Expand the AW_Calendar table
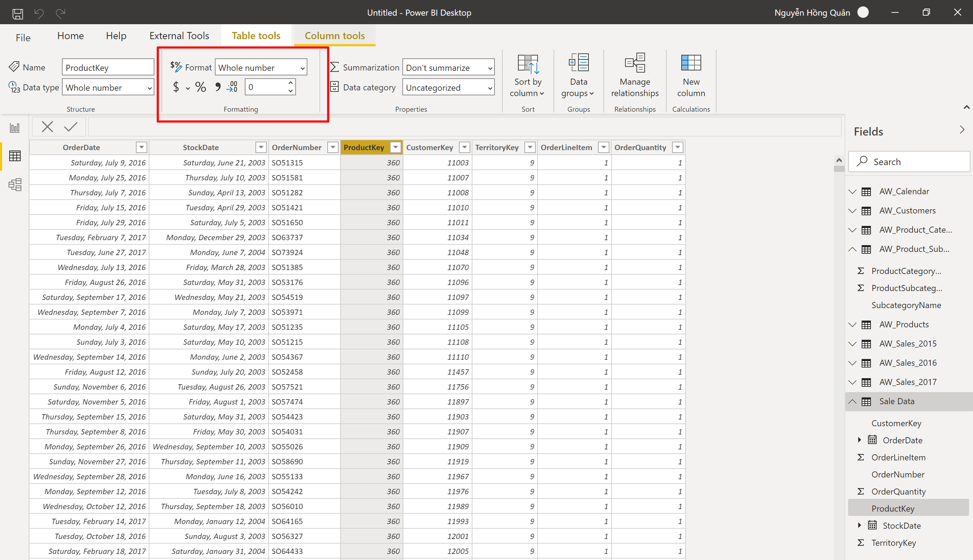Viewport: 973px width, 560px height. click(x=852, y=191)
